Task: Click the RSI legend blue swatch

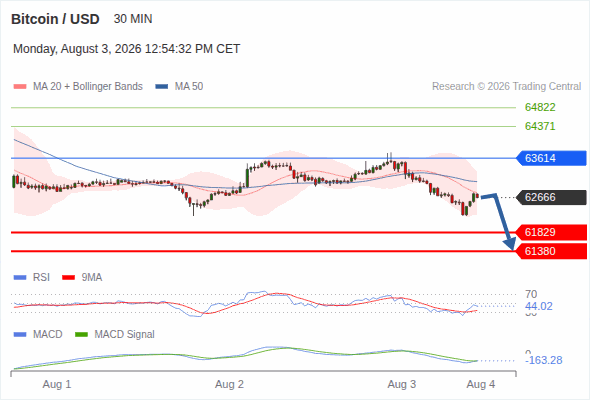Action: coord(20,278)
